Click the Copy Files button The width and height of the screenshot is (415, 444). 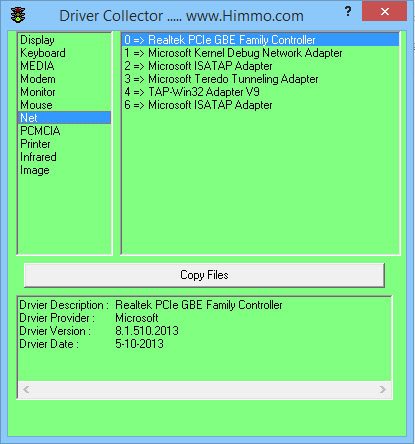coord(204,275)
